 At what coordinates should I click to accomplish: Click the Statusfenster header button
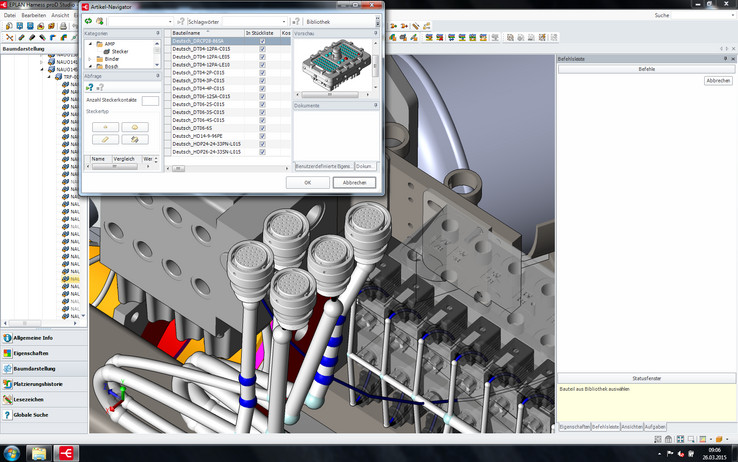(x=646, y=378)
